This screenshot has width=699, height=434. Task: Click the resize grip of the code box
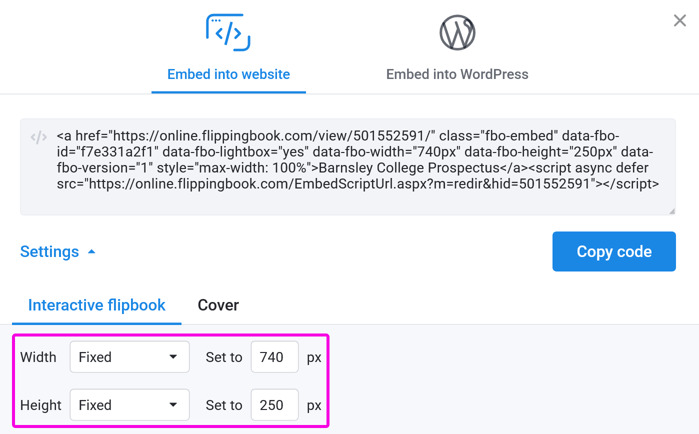[671, 211]
